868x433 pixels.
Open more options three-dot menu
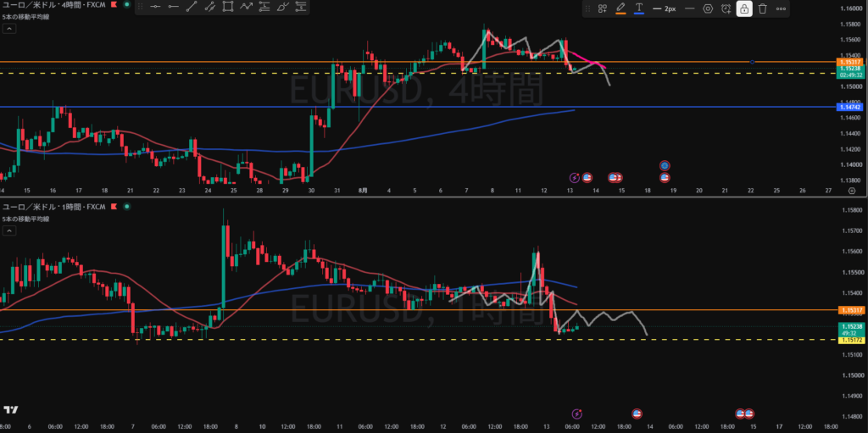tap(781, 8)
